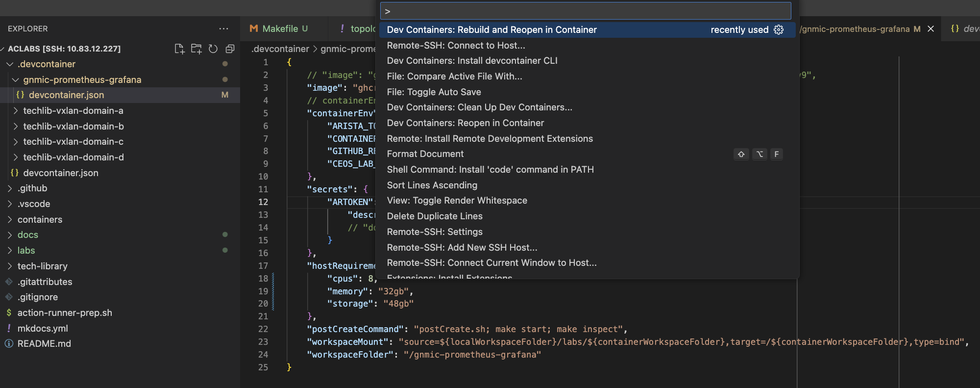
Task: Click the YAML icon beside mkdocs.yml
Action: coord(9,328)
